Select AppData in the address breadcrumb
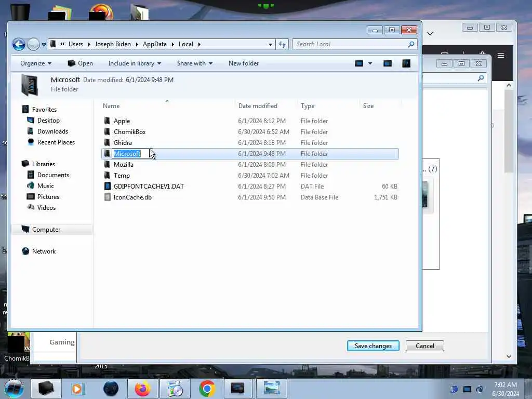The height and width of the screenshot is (399, 532). click(x=155, y=44)
